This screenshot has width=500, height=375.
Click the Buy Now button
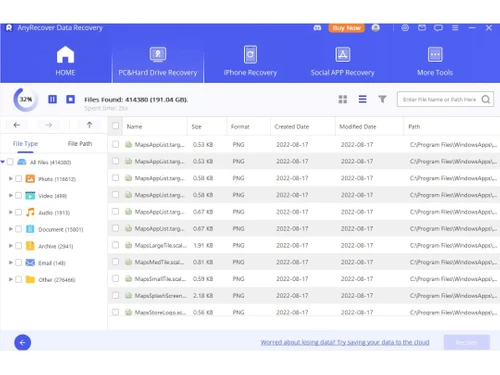[346, 28]
